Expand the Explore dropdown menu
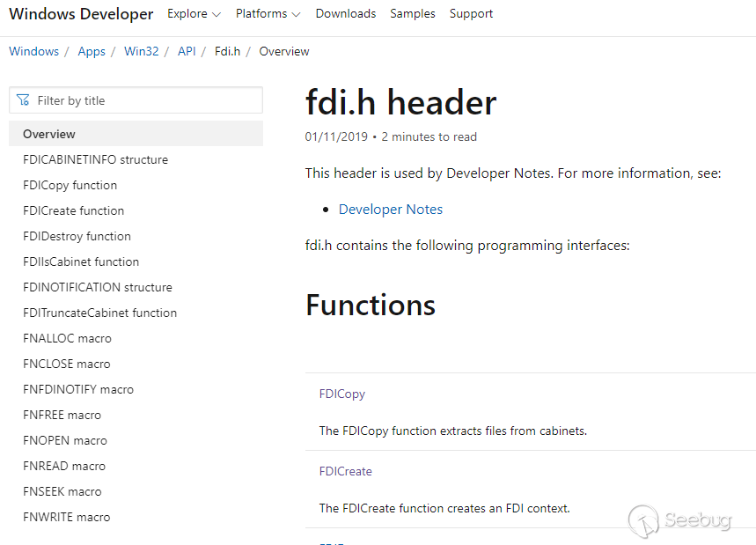The image size is (756, 545). tap(194, 14)
